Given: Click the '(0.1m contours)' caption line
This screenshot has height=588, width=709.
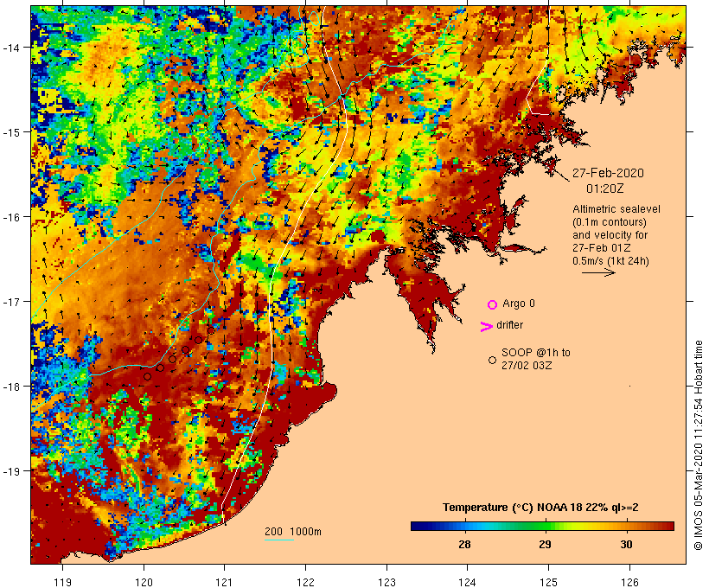Looking at the screenshot, I should coord(609,222).
